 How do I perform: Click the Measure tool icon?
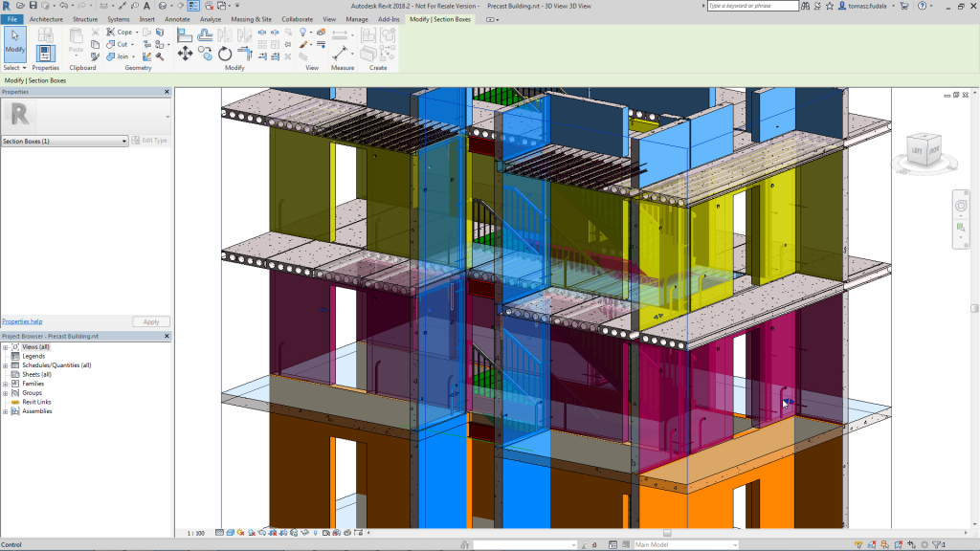pos(340,55)
